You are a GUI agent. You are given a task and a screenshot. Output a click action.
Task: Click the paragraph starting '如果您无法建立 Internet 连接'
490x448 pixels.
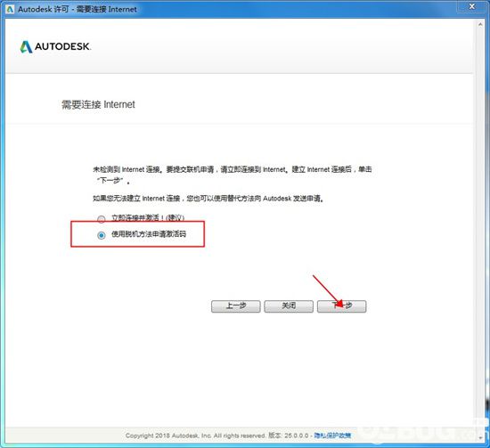[x=208, y=199]
